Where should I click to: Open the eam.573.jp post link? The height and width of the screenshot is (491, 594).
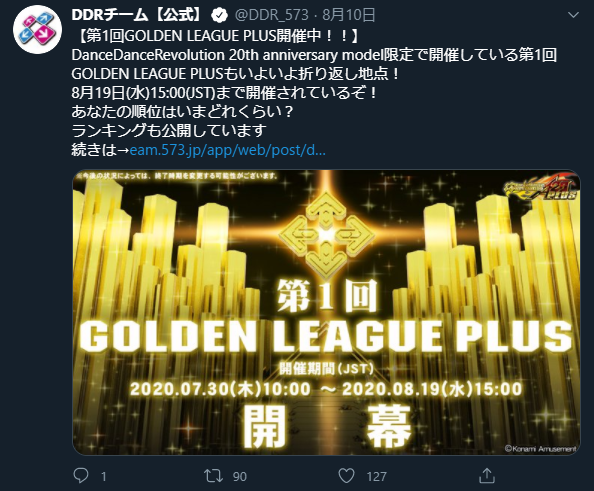227,150
